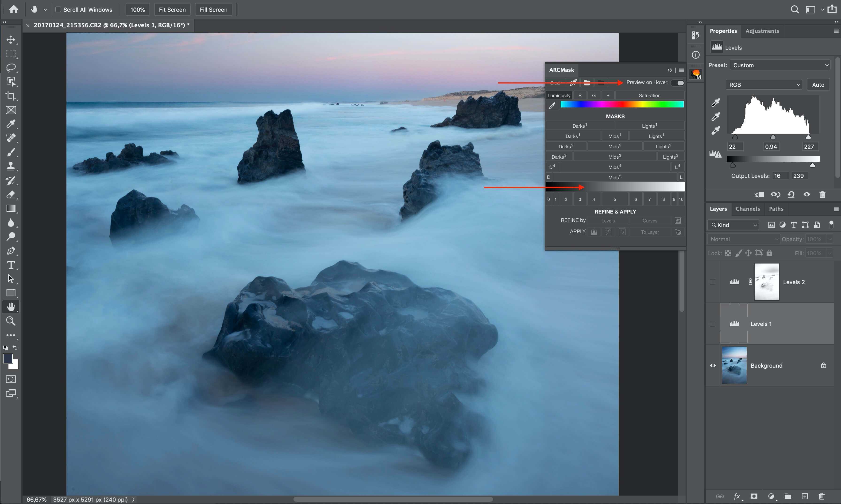This screenshot has width=841, height=504.
Task: Click the Home icon in options bar
Action: [x=14, y=9]
